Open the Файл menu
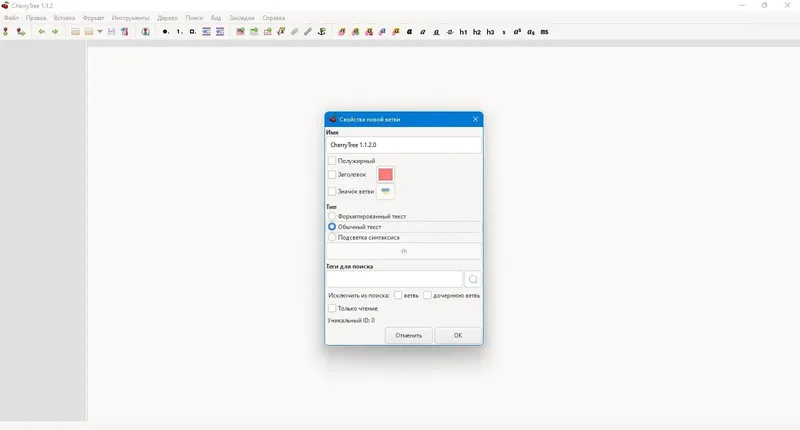The width and height of the screenshot is (800, 430). [x=11, y=18]
